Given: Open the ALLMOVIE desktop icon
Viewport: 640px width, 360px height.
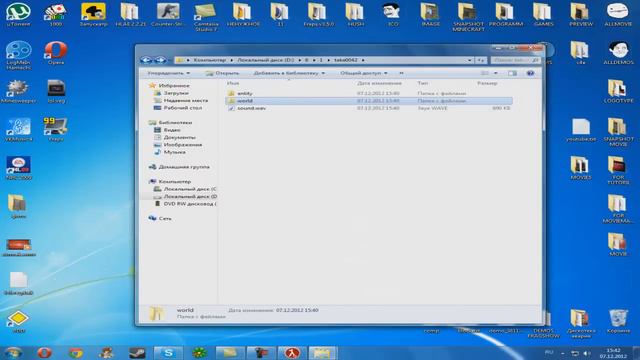Looking at the screenshot, I should tap(618, 14).
